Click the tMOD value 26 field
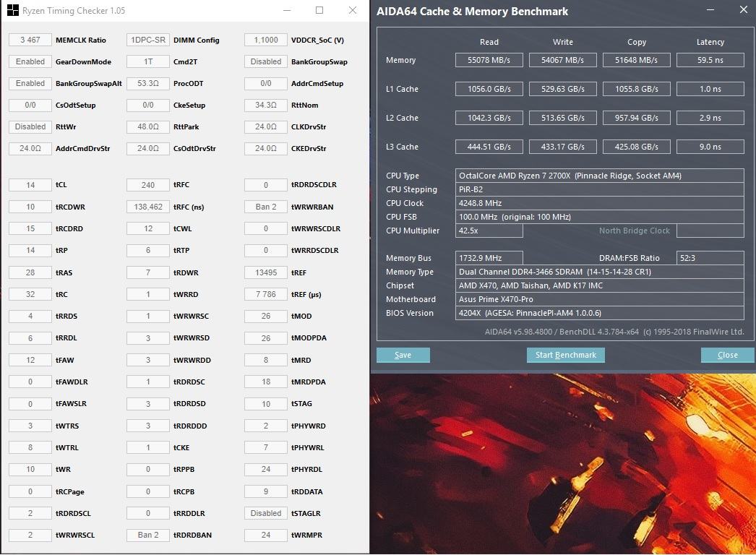756x555 pixels. (266, 317)
